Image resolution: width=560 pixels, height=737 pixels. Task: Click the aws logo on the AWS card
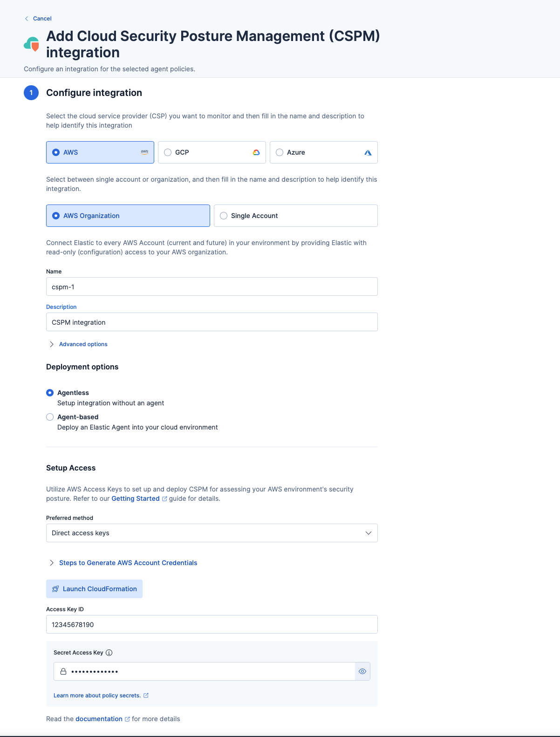click(x=144, y=152)
